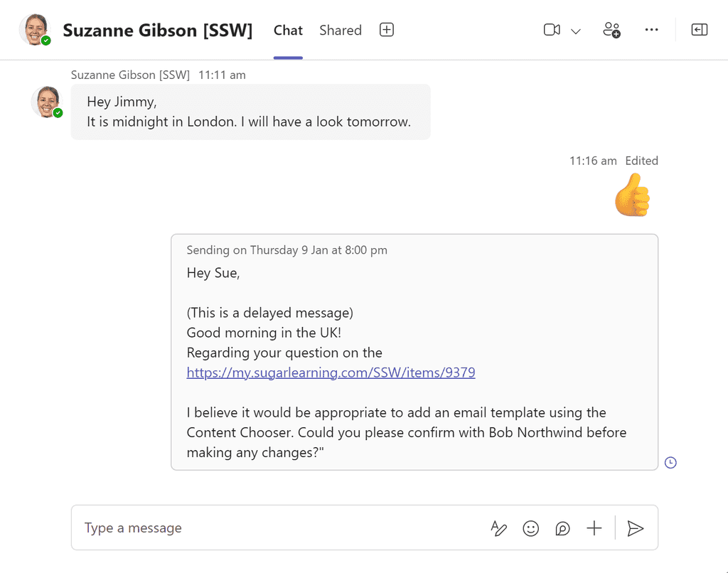
Task: Click Edited next to the timestamp
Action: (x=641, y=161)
